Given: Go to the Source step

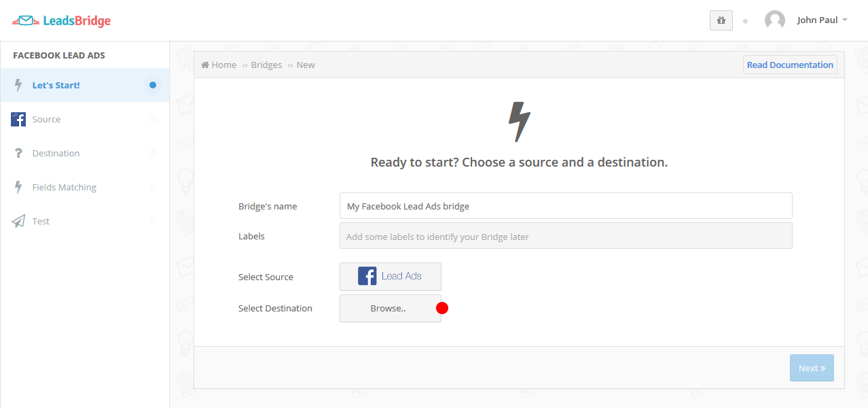Looking at the screenshot, I should [x=84, y=119].
